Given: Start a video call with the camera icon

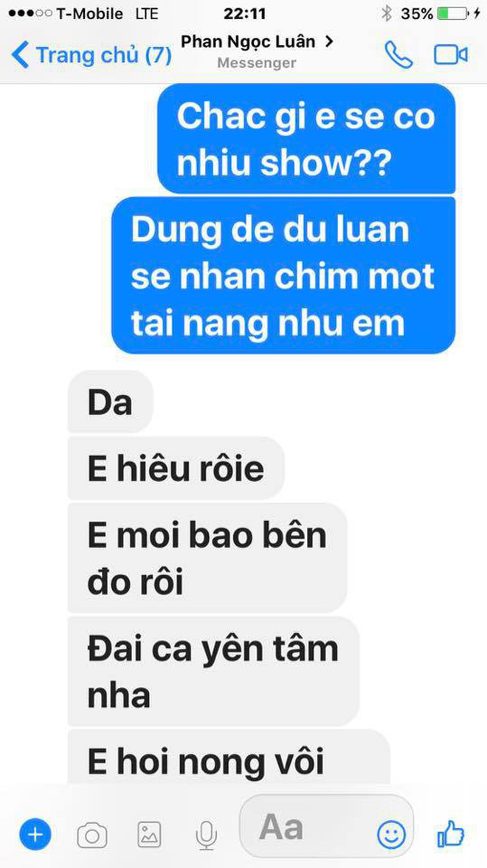Looking at the screenshot, I should click(x=450, y=55).
